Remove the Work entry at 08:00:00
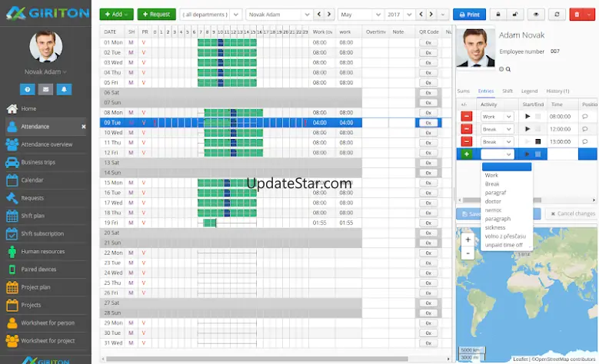Image resolution: width=599 pixels, height=364 pixels. [x=467, y=117]
